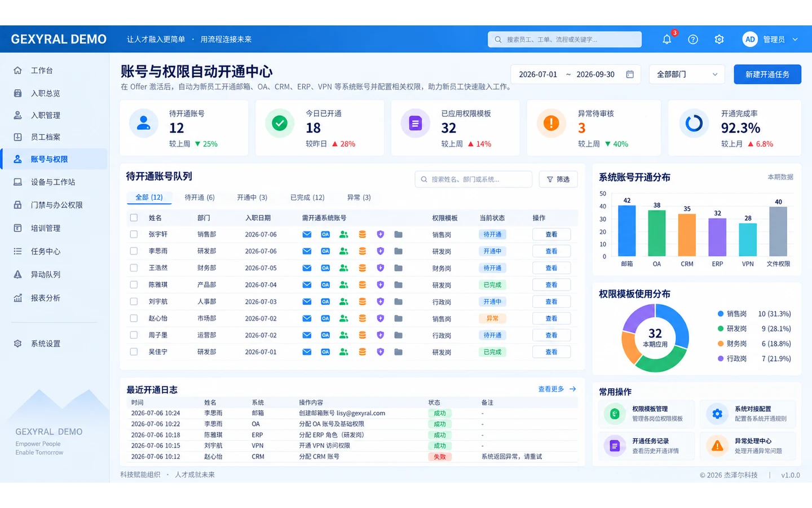Click the CRM users icon in 王浩然 row

tap(343, 268)
